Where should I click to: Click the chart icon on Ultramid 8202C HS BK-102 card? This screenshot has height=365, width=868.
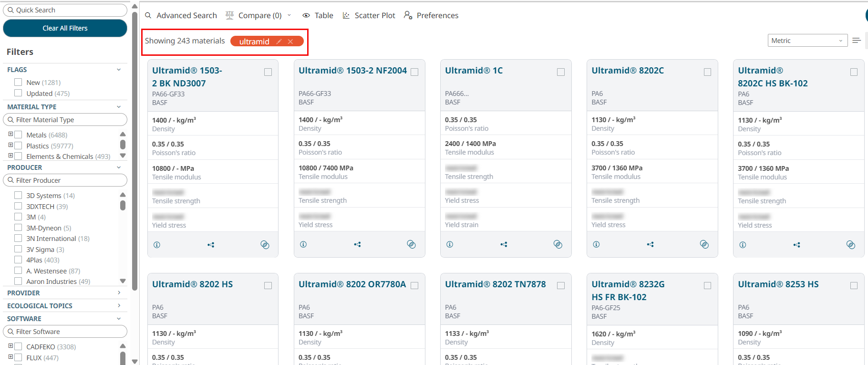click(850, 245)
